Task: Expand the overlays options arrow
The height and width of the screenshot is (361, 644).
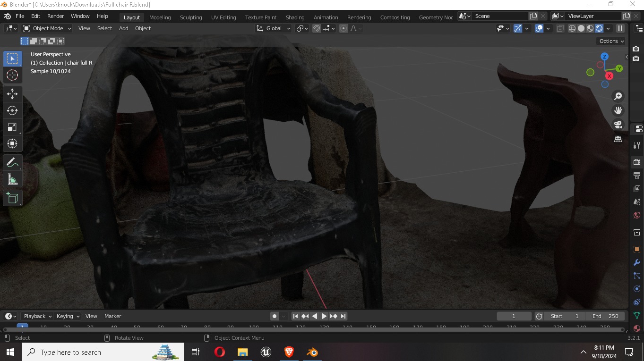Action: (548, 28)
